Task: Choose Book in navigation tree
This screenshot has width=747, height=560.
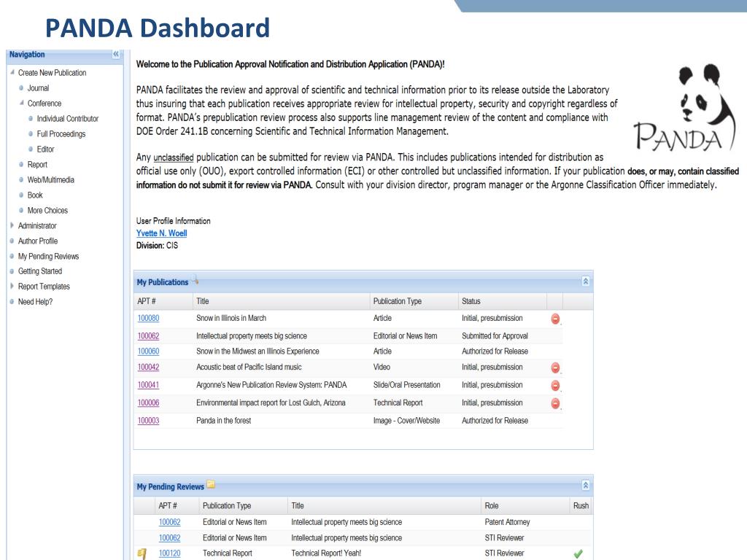Action: tap(35, 195)
